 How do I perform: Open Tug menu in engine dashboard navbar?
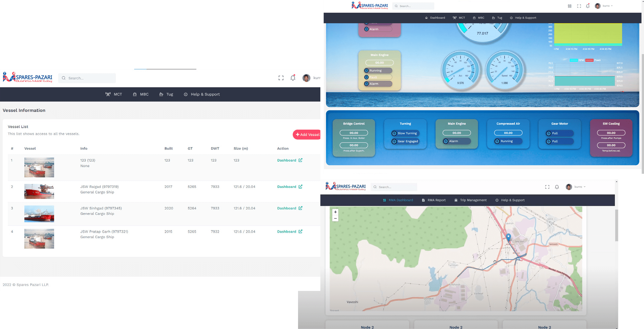tap(497, 18)
